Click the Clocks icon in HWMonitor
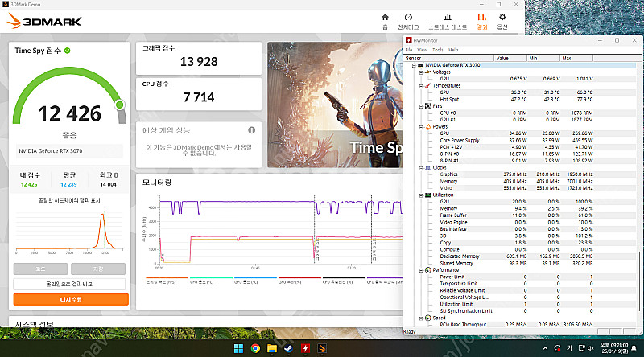Screen dimensions: 644x357 428,167
